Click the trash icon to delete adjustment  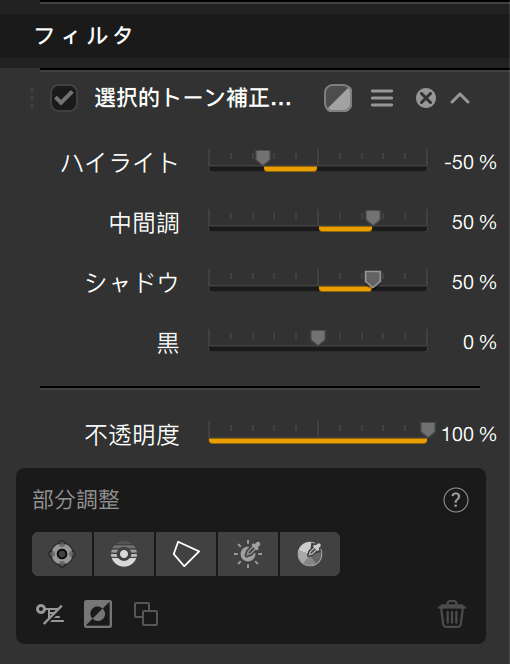452,614
